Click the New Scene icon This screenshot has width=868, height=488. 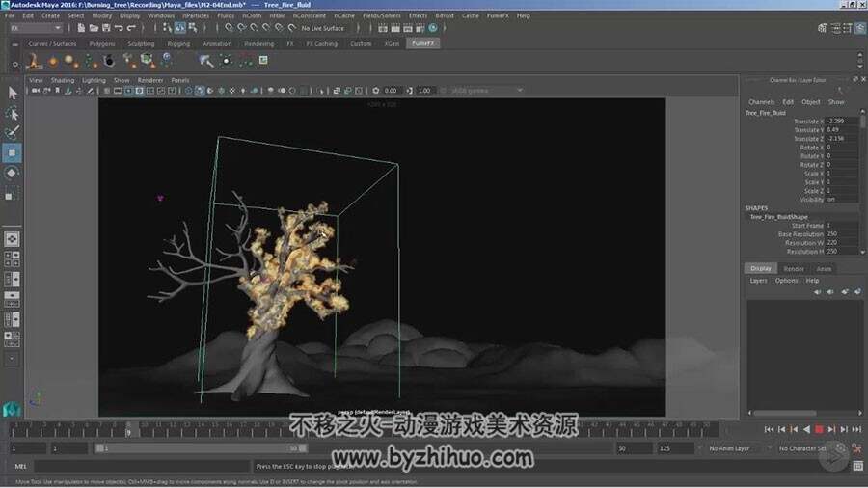click(x=81, y=28)
